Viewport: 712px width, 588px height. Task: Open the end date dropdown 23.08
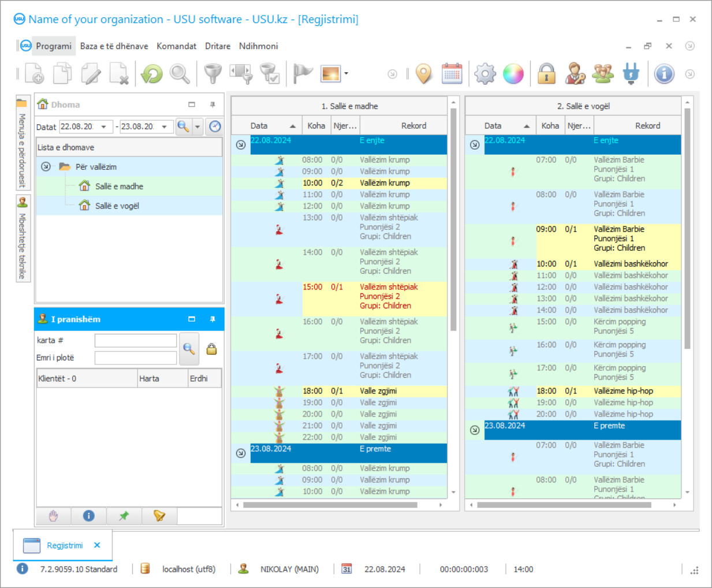(x=165, y=126)
